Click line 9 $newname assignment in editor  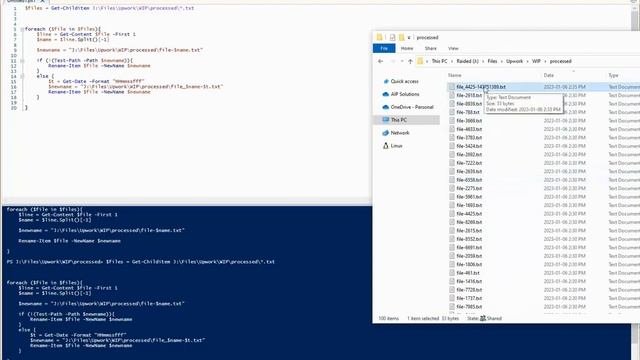pos(120,50)
